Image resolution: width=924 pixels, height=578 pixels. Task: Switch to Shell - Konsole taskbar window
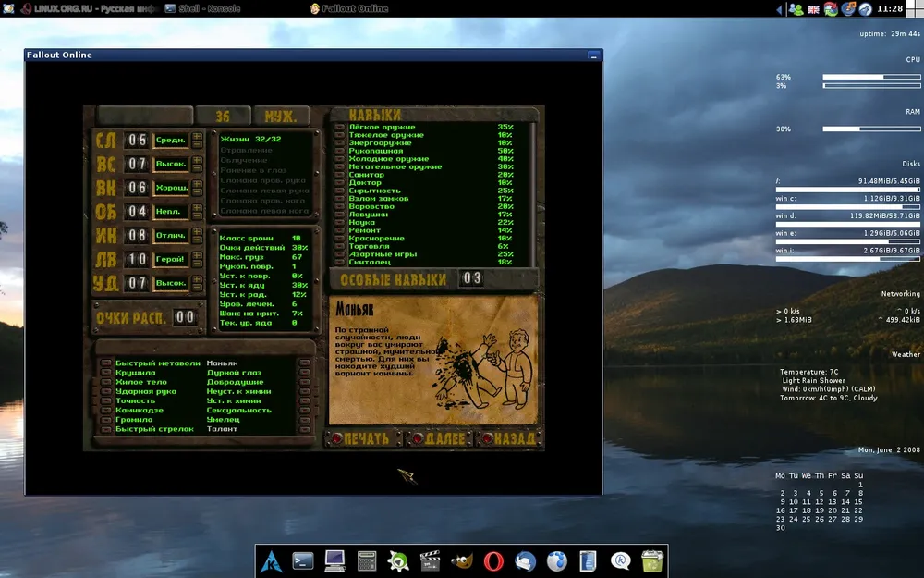click(202, 9)
